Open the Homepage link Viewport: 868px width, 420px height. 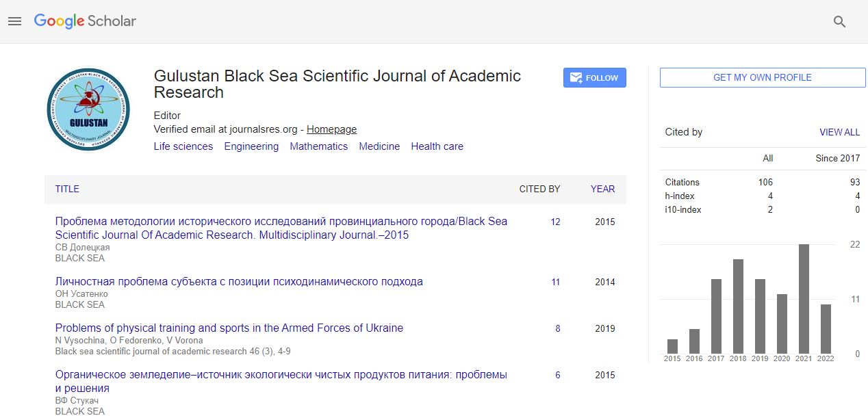[x=331, y=129]
